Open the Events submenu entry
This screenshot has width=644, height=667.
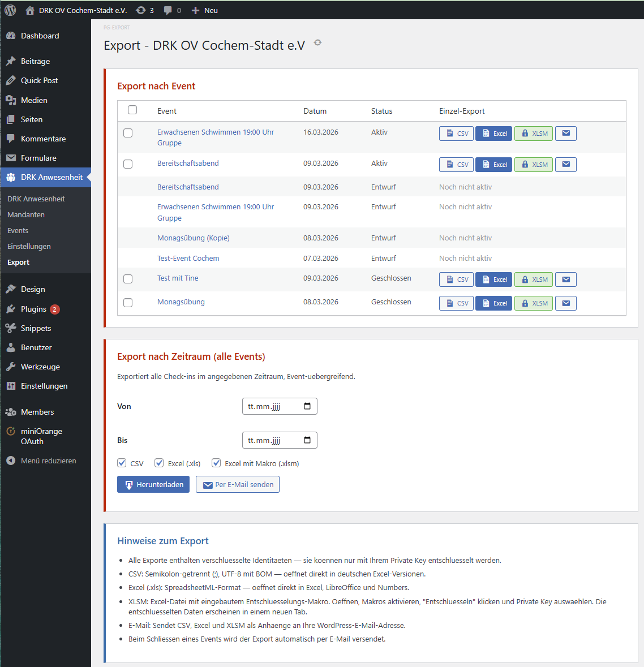pyautogui.click(x=18, y=231)
